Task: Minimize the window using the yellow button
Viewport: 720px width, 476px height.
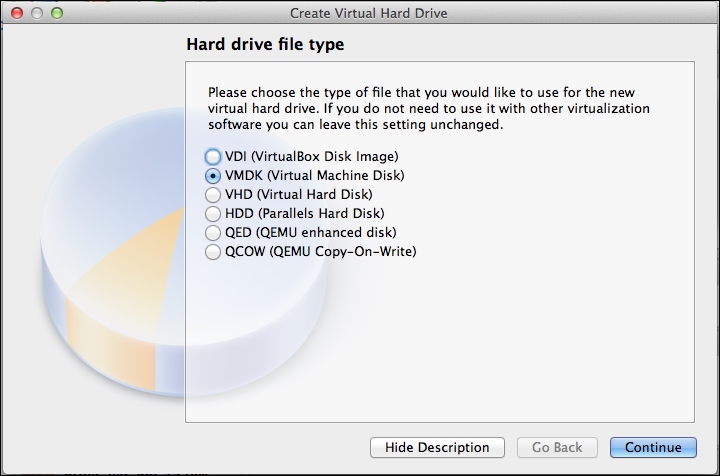Action: [37, 13]
